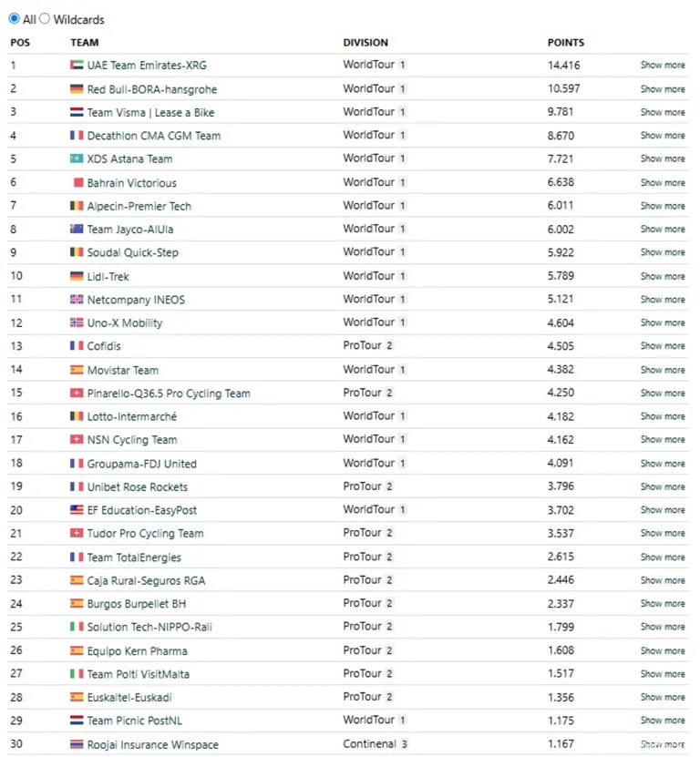Click the Italian flag beside Solution Tech-NIPPO-Rali
The height and width of the screenshot is (757, 700).
click(x=77, y=627)
